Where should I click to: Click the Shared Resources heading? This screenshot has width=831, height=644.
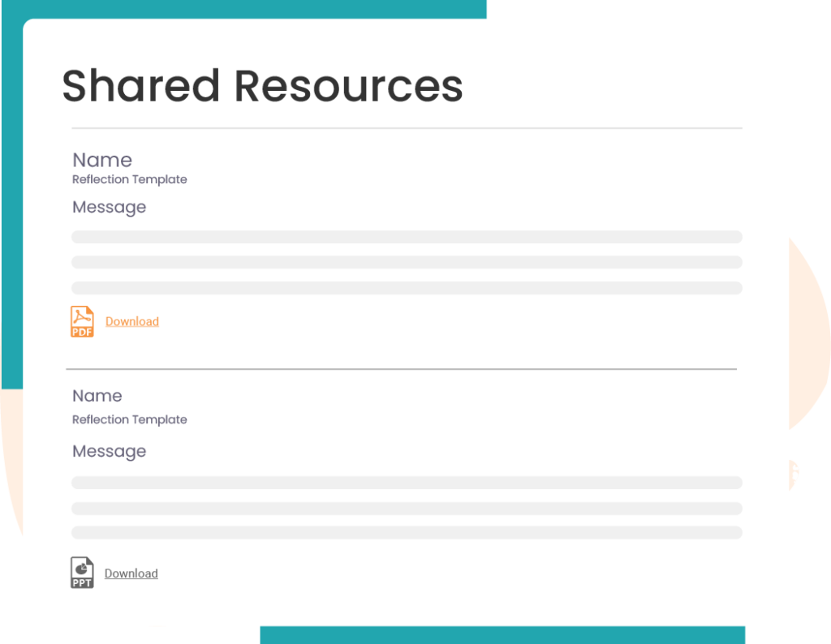262,86
